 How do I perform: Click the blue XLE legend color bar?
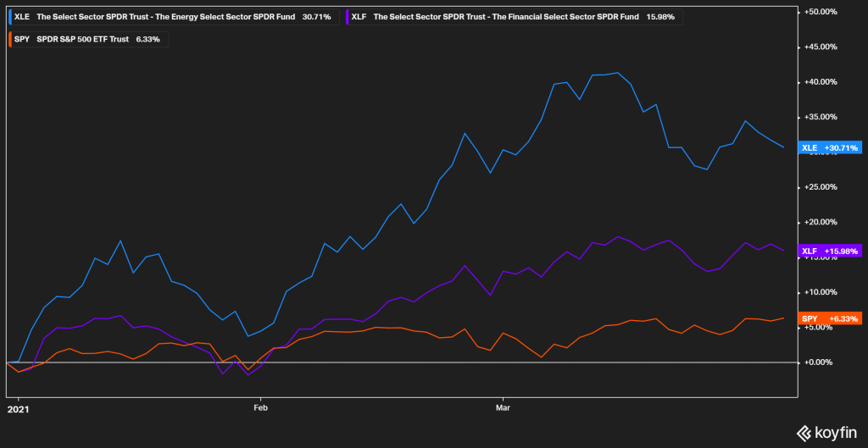click(x=8, y=16)
